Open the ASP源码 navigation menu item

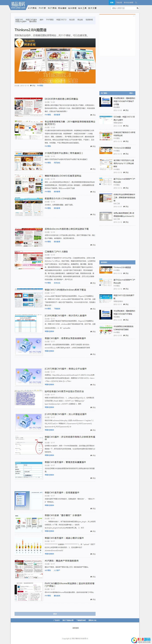[x=32, y=8]
